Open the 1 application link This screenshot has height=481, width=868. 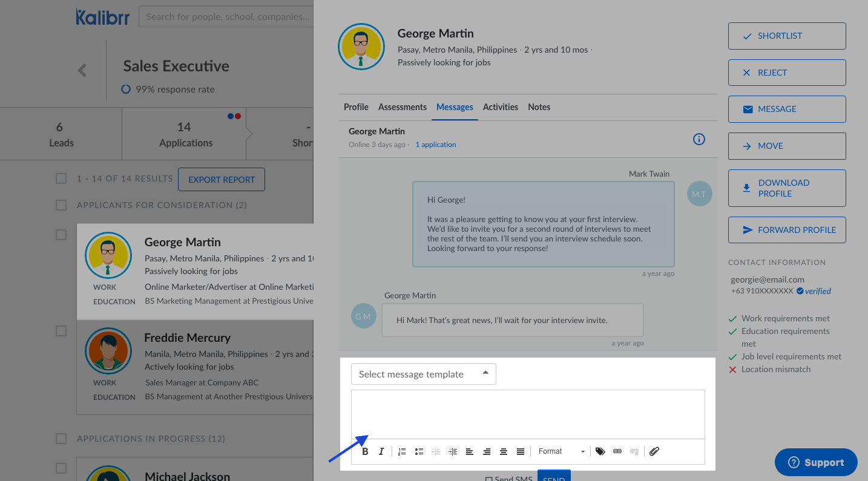click(x=435, y=145)
